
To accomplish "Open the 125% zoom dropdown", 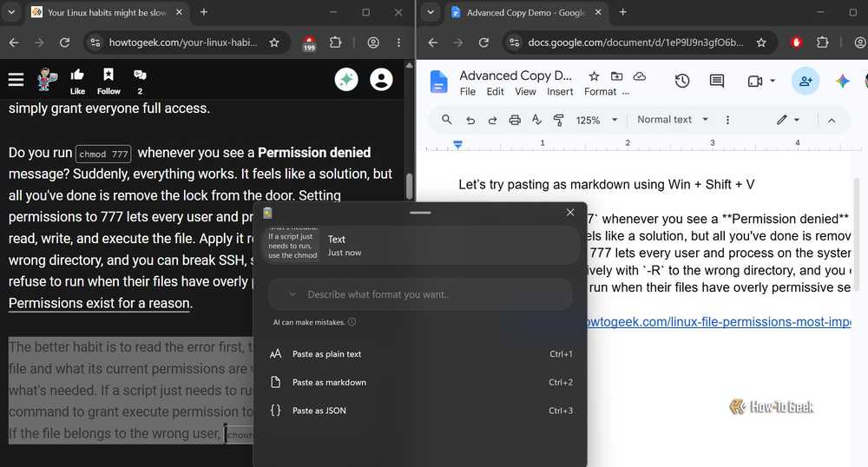I will tap(597, 120).
